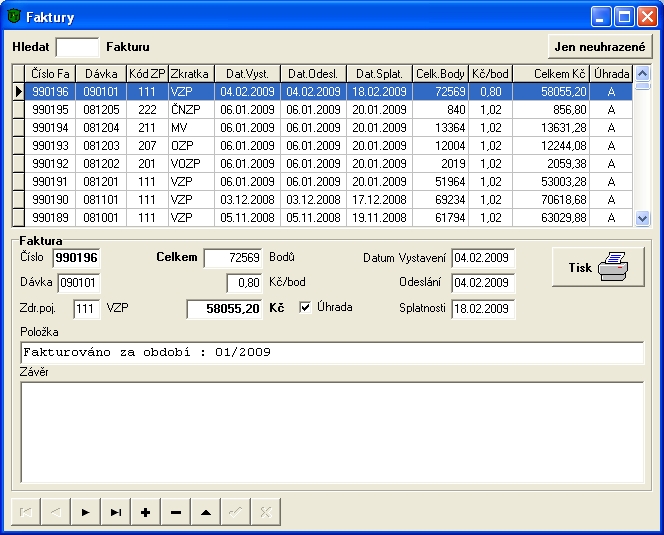Image resolution: width=664 pixels, height=535 pixels.
Task: Edit the total Kč field 58055,20
Action: tap(224, 308)
